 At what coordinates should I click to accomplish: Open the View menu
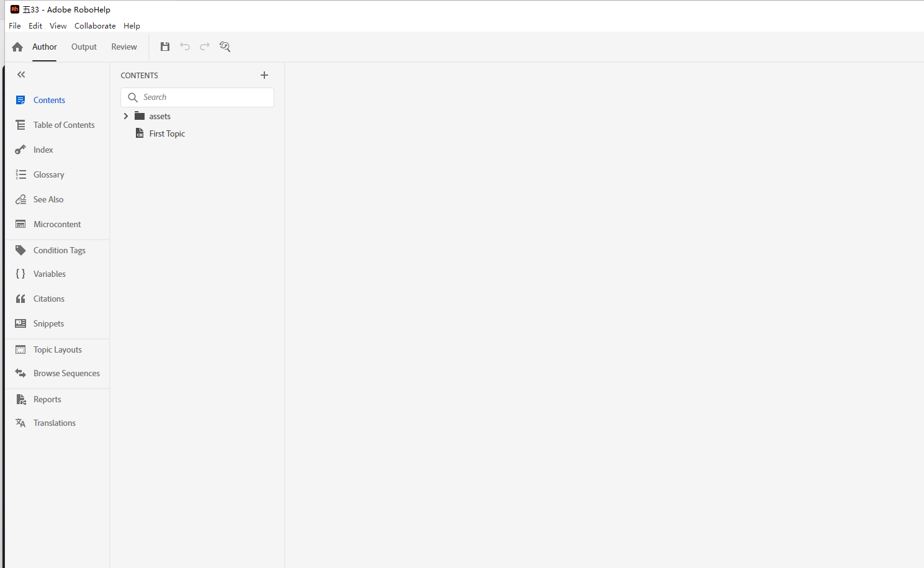58,25
